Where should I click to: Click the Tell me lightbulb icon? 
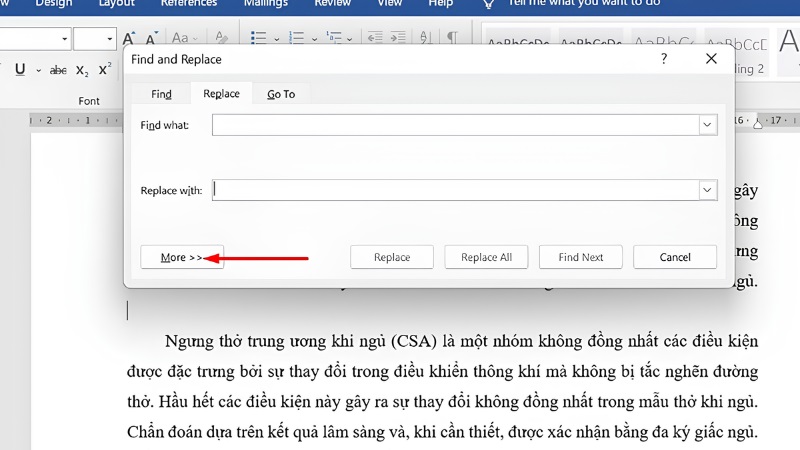pos(488,4)
